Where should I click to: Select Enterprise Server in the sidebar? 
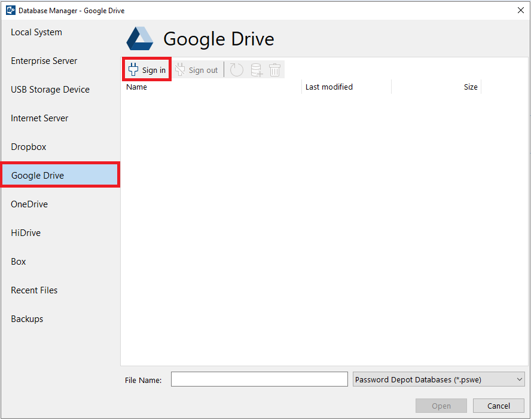pyautogui.click(x=60, y=61)
